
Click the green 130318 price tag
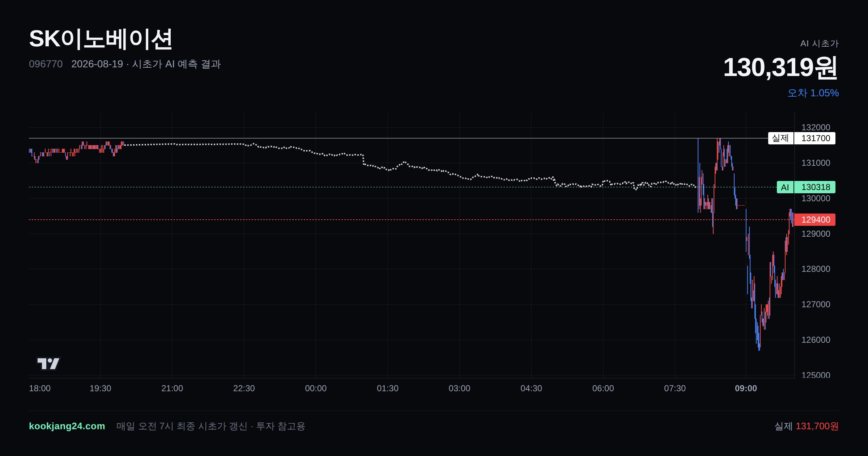pyautogui.click(x=815, y=187)
